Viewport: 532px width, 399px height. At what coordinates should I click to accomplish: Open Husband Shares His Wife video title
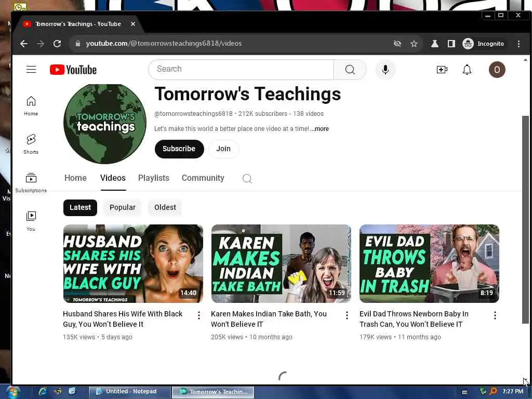123,319
